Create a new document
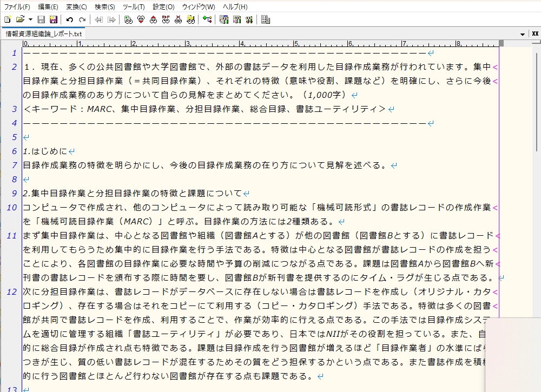The image size is (541, 392). point(7,19)
